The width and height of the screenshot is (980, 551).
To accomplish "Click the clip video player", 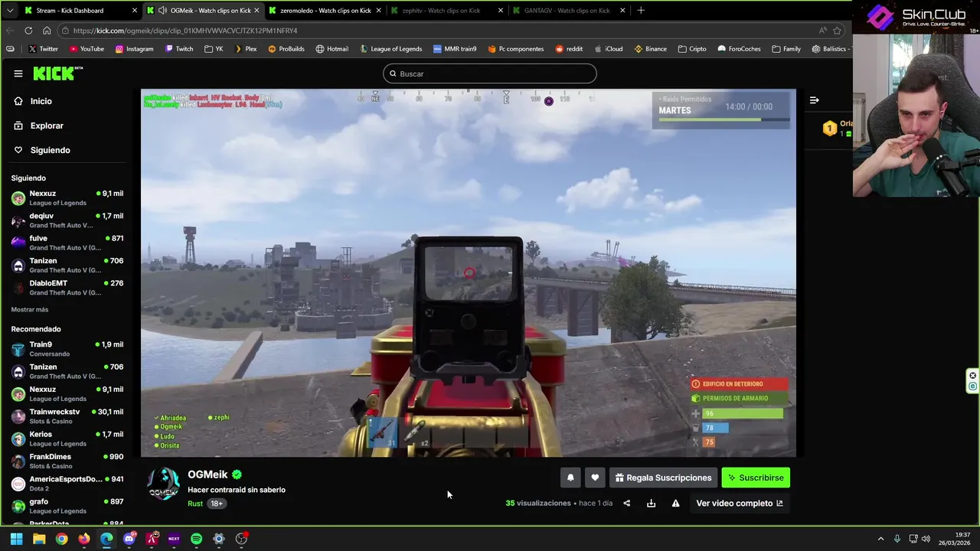I will pyautogui.click(x=468, y=272).
